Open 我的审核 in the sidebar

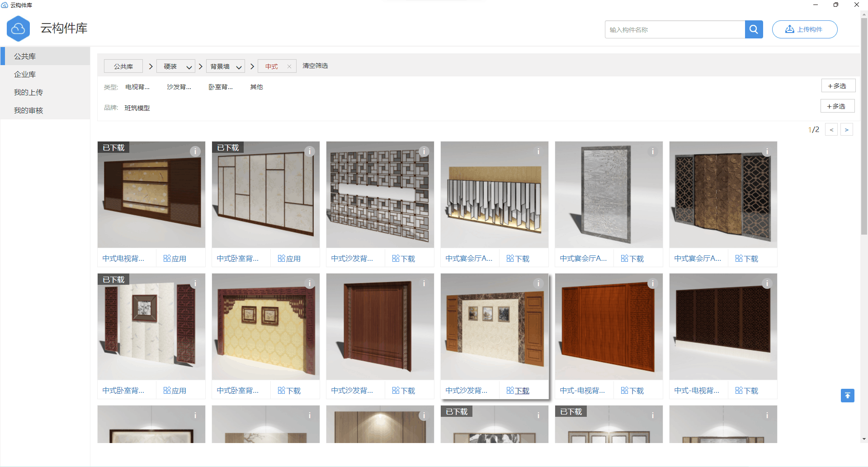(45, 110)
